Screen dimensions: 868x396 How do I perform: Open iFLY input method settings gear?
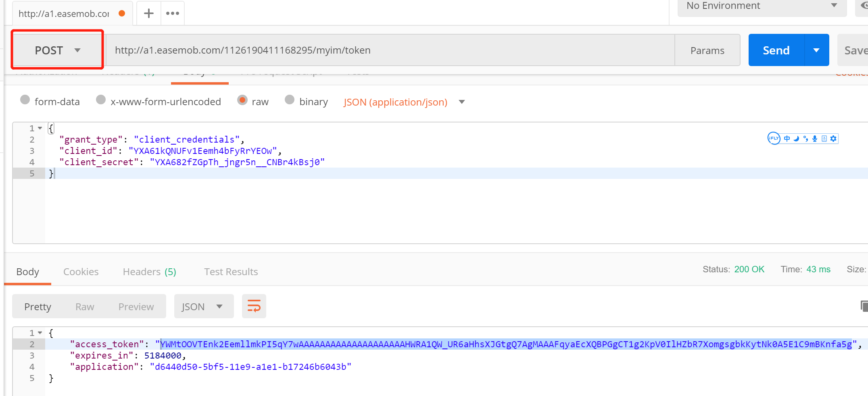(833, 139)
